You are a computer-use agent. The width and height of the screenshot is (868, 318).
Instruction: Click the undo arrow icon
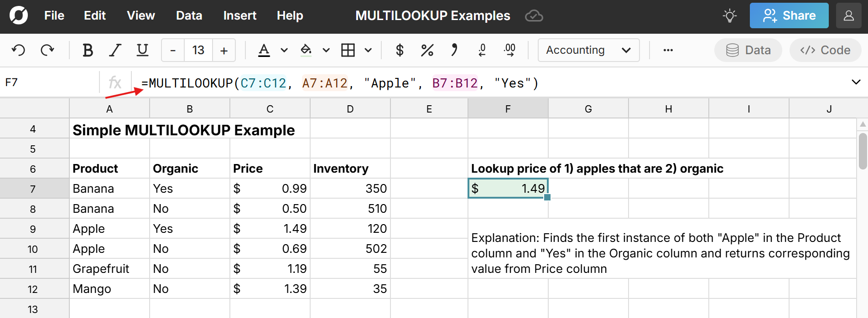point(18,50)
